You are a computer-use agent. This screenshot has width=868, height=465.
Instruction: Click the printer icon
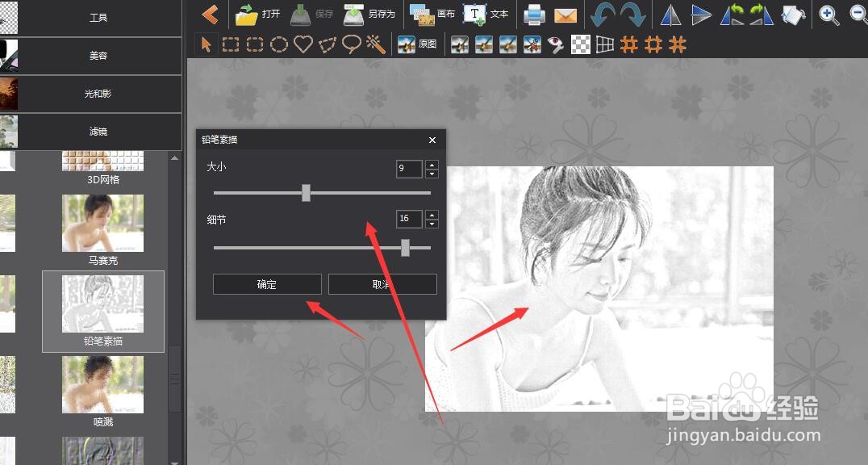(x=534, y=15)
